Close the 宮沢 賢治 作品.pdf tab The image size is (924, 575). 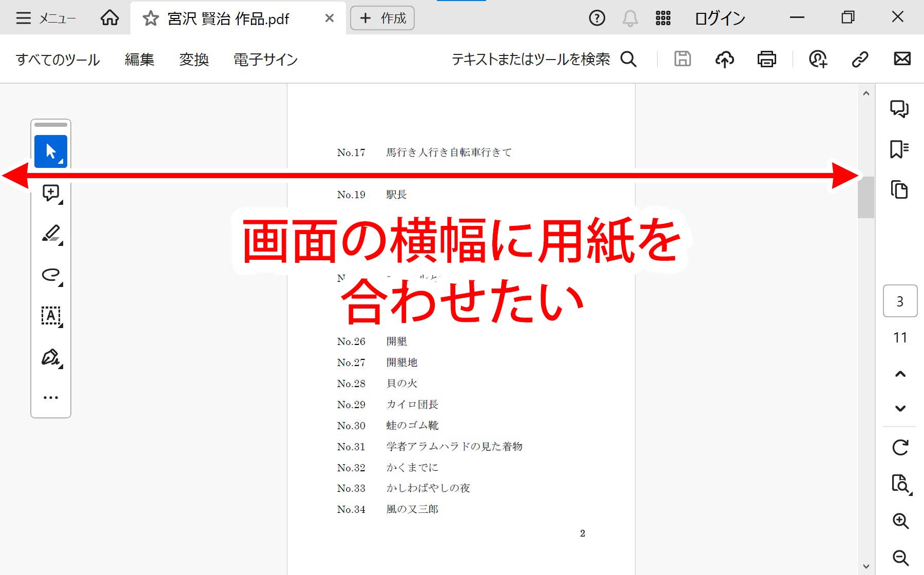330,18
